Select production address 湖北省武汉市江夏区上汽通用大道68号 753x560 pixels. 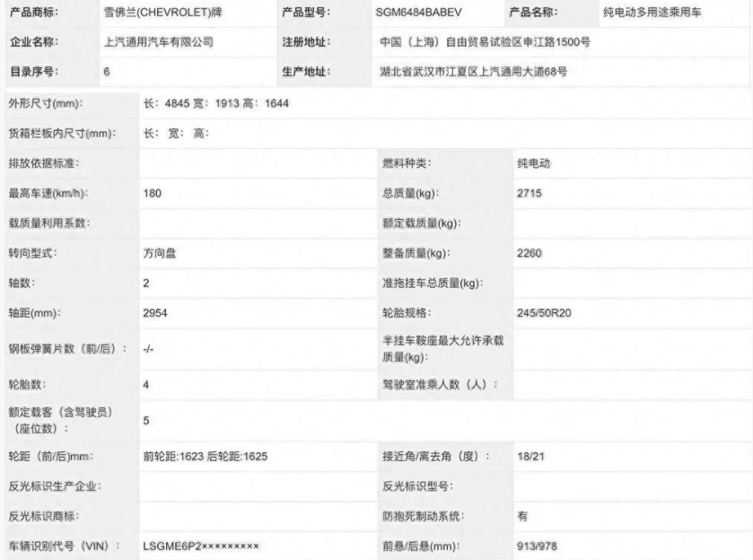[474, 72]
